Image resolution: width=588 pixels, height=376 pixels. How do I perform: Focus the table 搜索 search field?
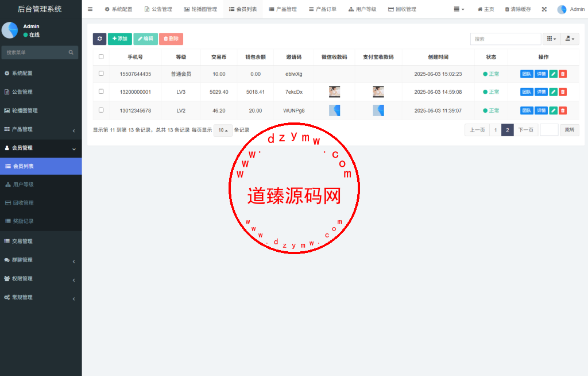pyautogui.click(x=505, y=39)
